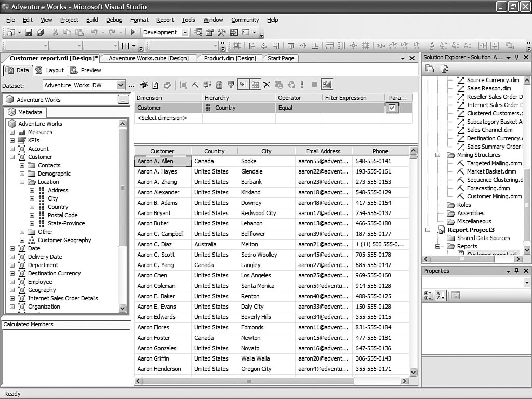
Task: Click the Switch to MDX mining pick icon
Action: click(195, 85)
